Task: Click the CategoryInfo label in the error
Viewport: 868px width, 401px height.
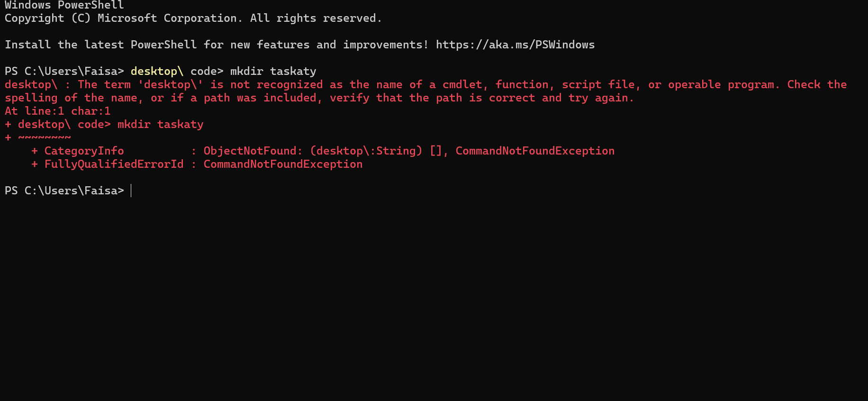Action: [x=84, y=151]
